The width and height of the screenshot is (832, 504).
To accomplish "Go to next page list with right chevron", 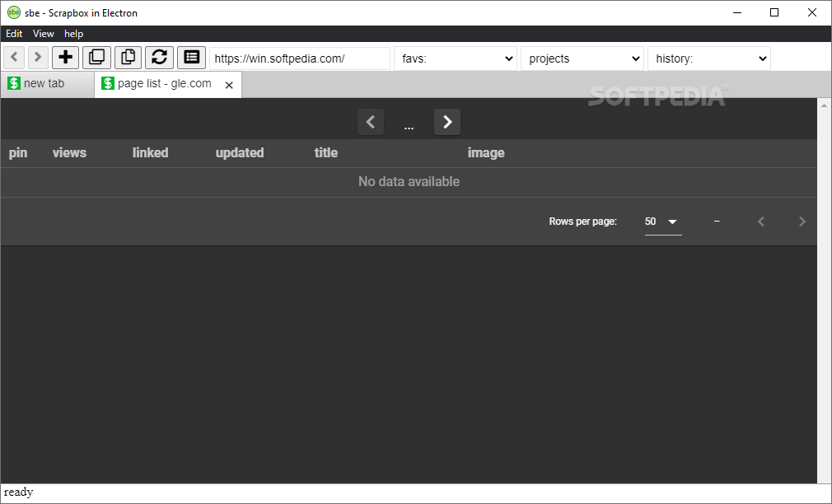I will point(447,122).
